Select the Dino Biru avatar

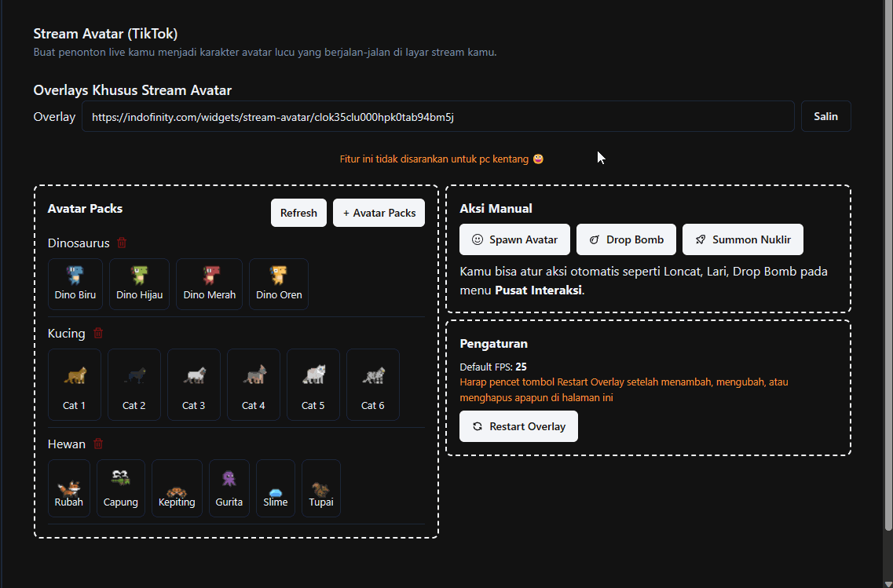click(75, 283)
